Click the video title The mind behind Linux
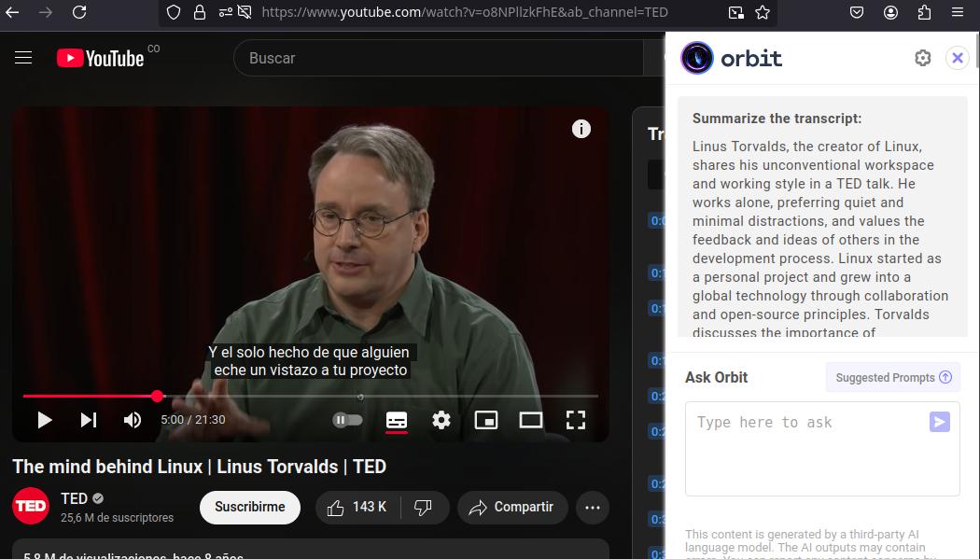980x559 pixels. pos(200,467)
